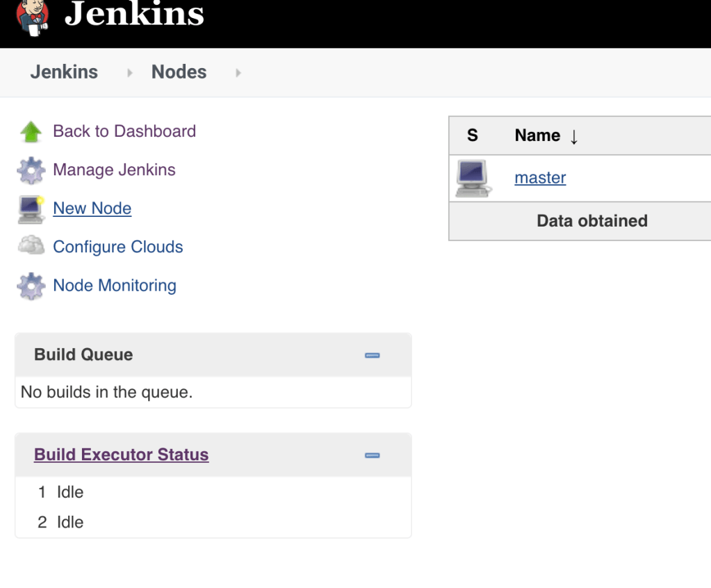Open the master node link
This screenshot has width=711, height=588.
(x=540, y=178)
